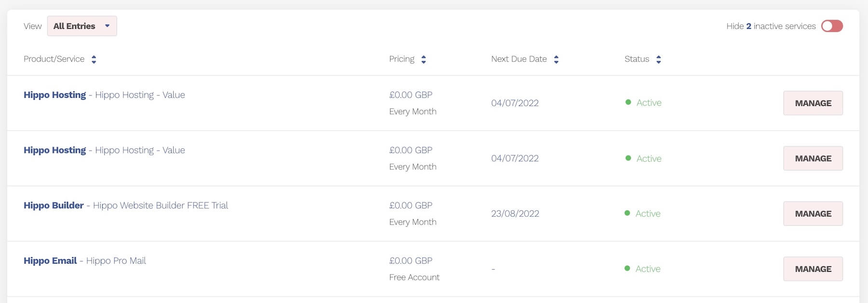Manage the first Hippo Hosting service
The width and height of the screenshot is (868, 303).
(x=813, y=103)
